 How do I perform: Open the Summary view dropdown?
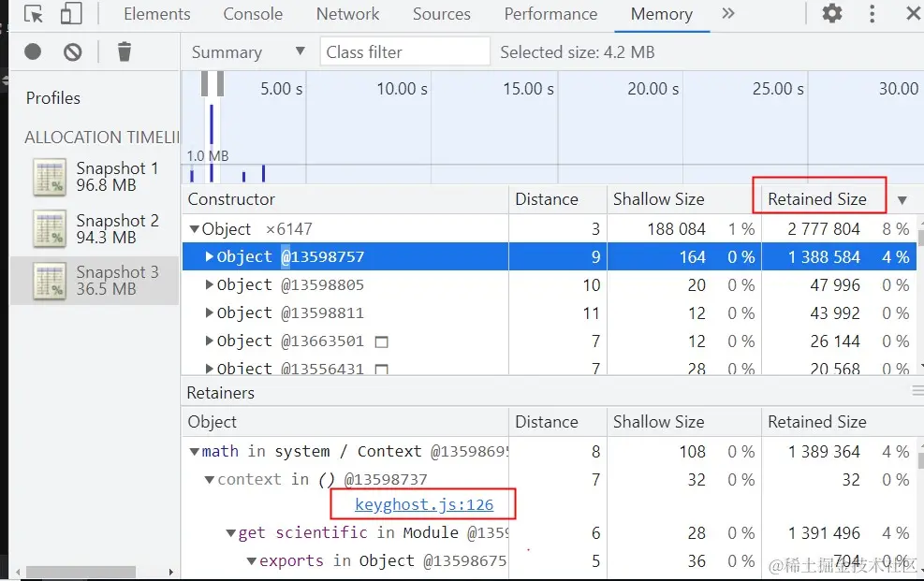247,51
